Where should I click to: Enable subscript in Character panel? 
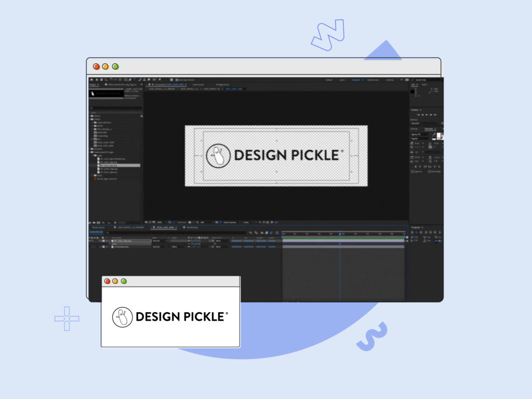[440, 167]
